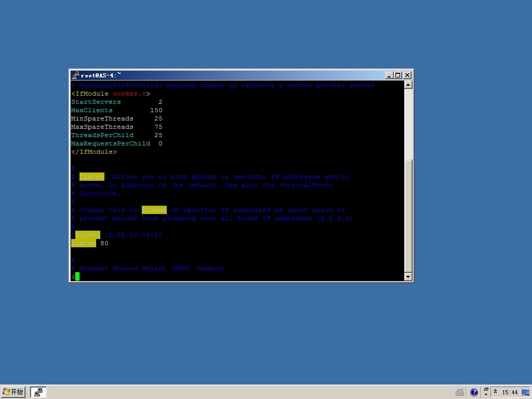
Task: Open the blue help question-mark icon
Action: pos(474,393)
